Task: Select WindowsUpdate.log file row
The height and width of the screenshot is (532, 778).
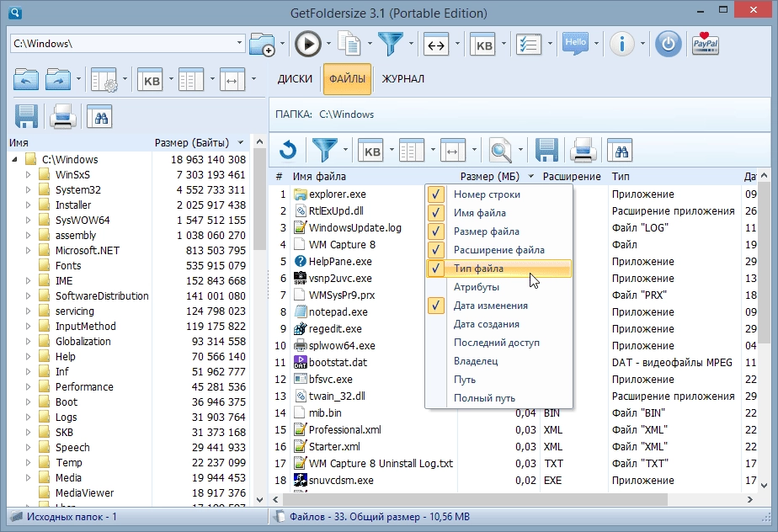Action: (354, 228)
